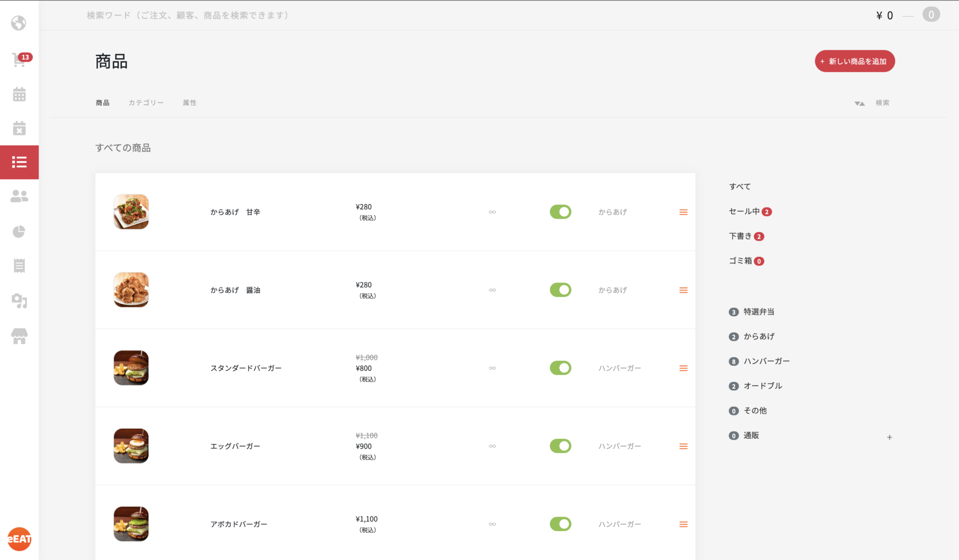
Task: Open the sort arrows next to 検索
Action: (859, 103)
